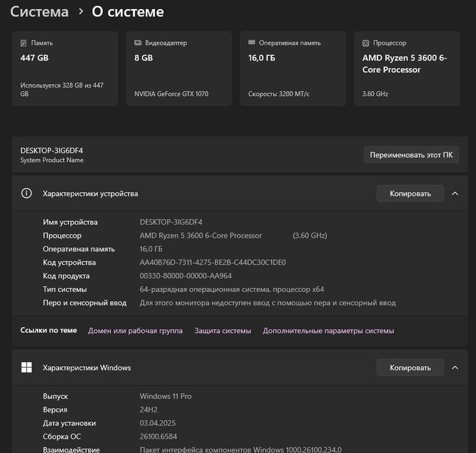This screenshot has width=476, height=453.
Task: Open the Память 447 GB storage card
Action: pos(65,69)
